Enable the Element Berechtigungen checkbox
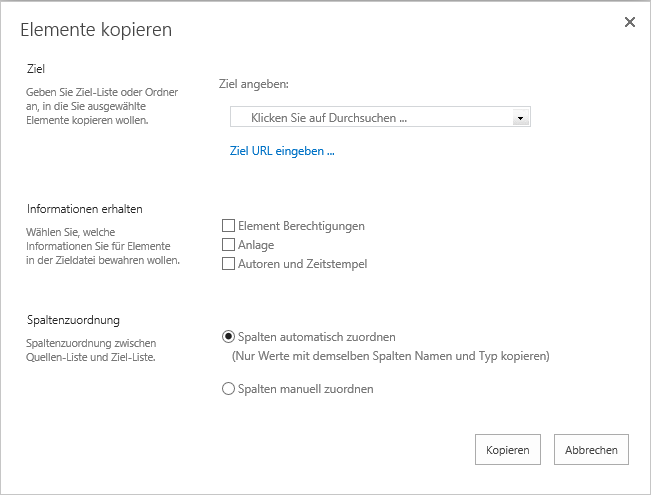The width and height of the screenshot is (651, 495). click(x=228, y=226)
